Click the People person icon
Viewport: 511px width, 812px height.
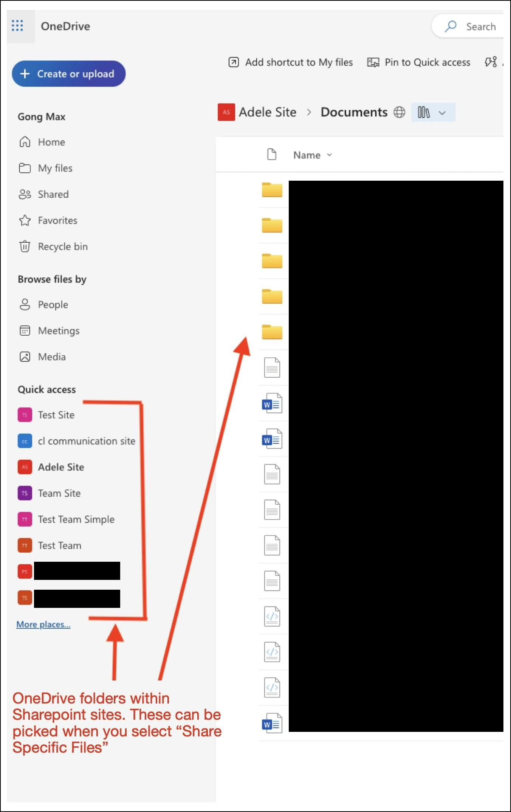[x=25, y=304]
